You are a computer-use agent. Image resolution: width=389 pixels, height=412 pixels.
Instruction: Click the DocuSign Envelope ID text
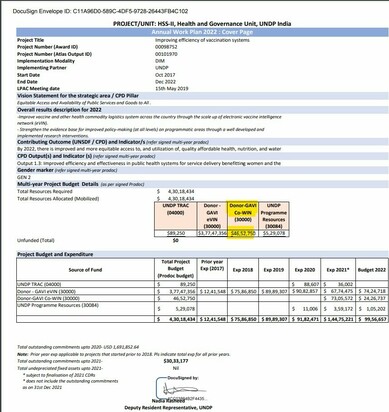coord(100,11)
